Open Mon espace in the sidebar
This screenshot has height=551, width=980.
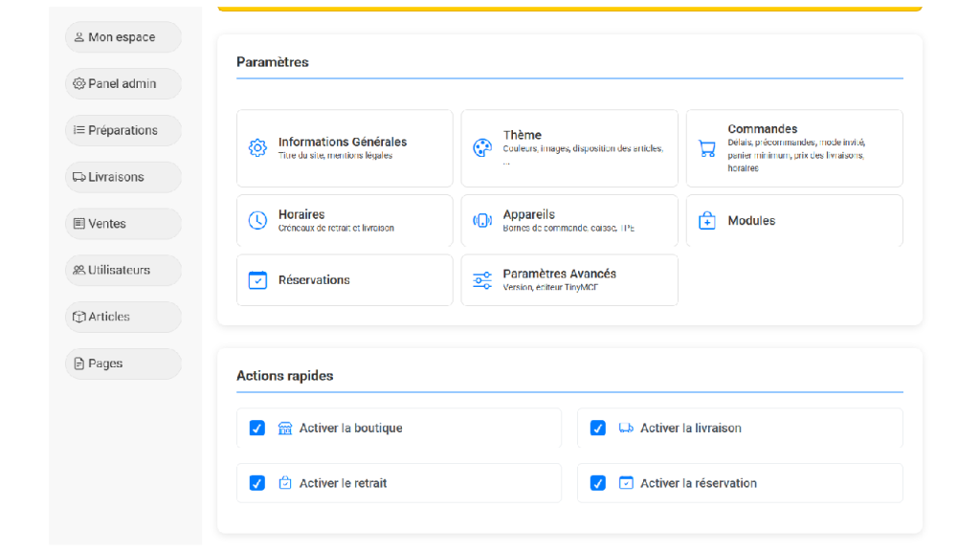coord(122,37)
